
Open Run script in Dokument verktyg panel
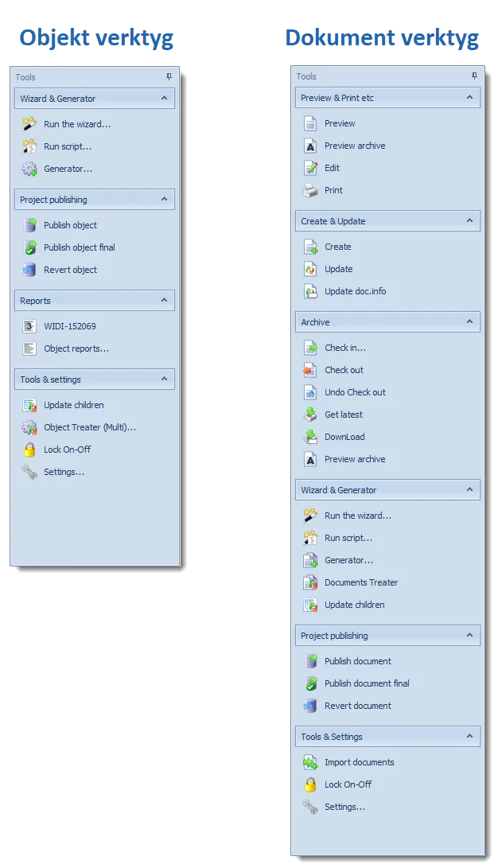point(348,538)
